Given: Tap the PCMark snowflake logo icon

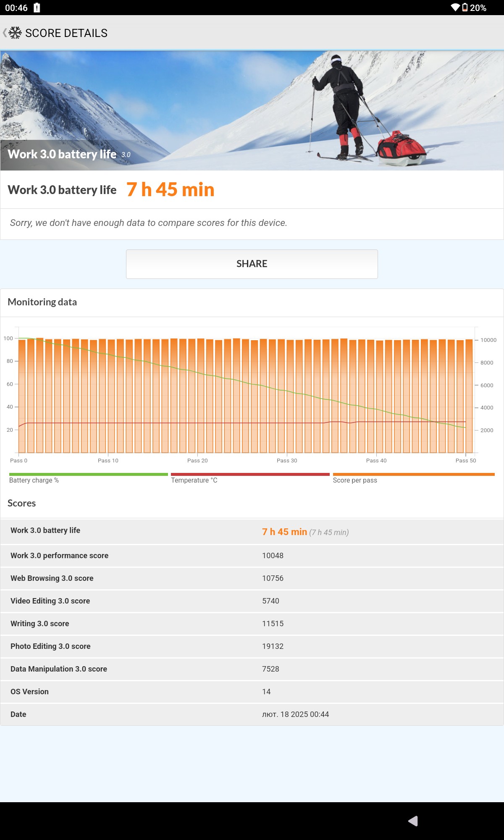Looking at the screenshot, I should (x=15, y=33).
